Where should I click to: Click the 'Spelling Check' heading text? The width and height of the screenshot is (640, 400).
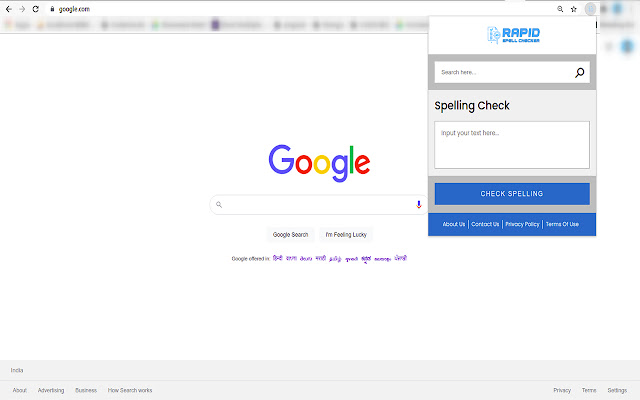click(x=472, y=106)
